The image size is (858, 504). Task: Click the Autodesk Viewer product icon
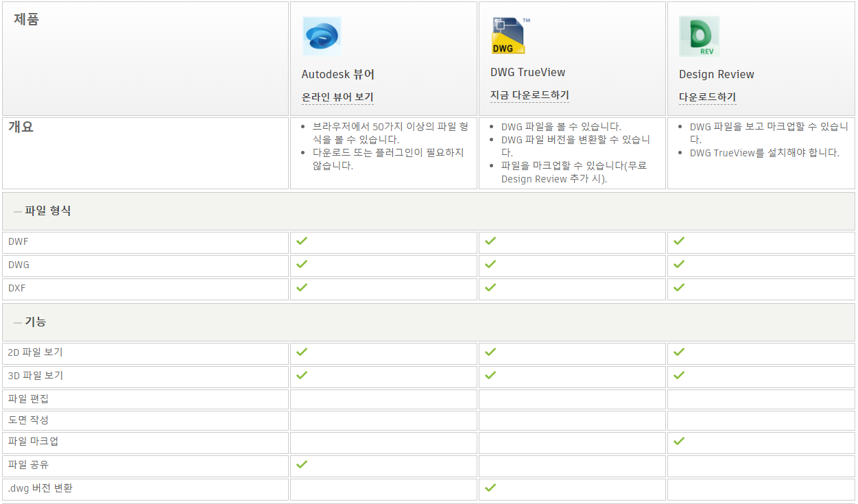click(322, 36)
